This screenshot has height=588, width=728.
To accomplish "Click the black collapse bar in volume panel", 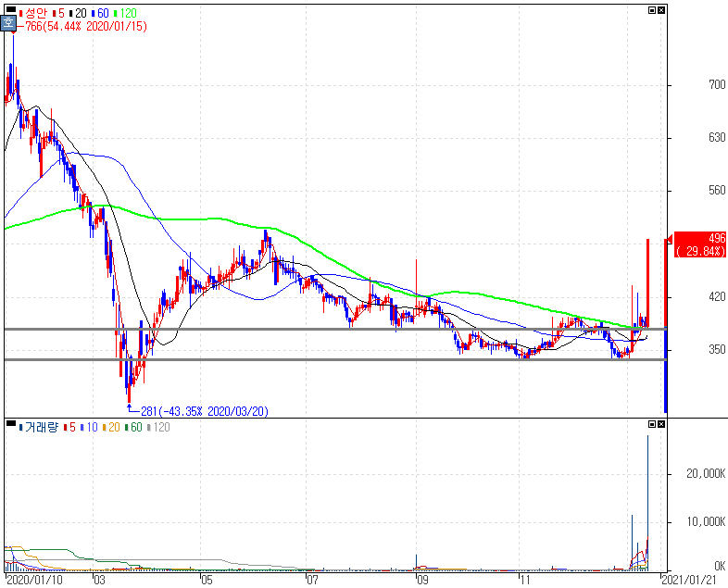I will [x=11, y=423].
